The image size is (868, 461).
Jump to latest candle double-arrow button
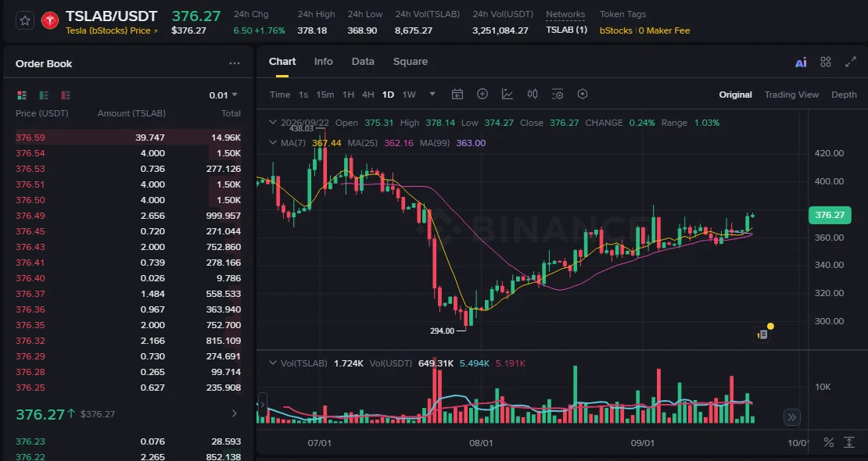(792, 417)
